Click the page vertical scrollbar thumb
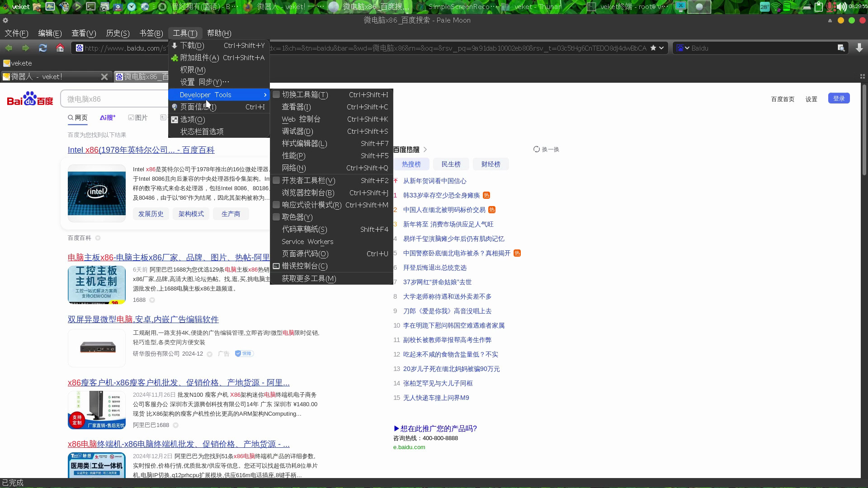The image size is (868, 488). pyautogui.click(x=864, y=131)
